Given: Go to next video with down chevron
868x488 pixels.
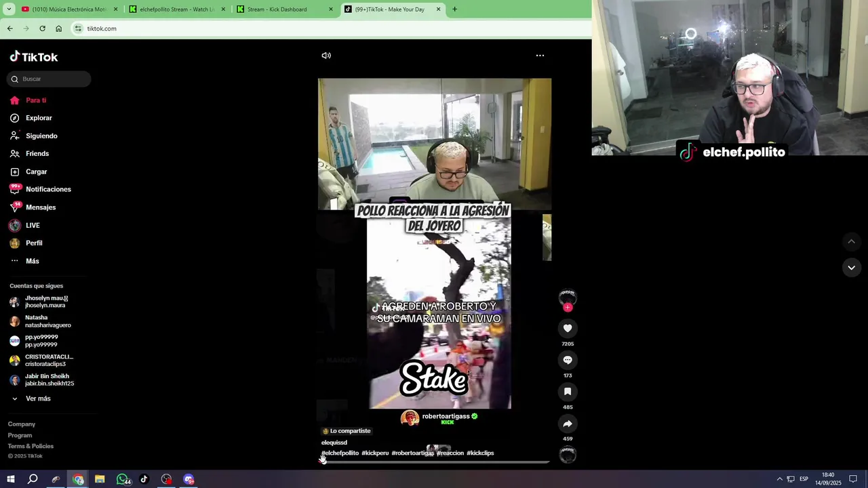Looking at the screenshot, I should [x=851, y=268].
